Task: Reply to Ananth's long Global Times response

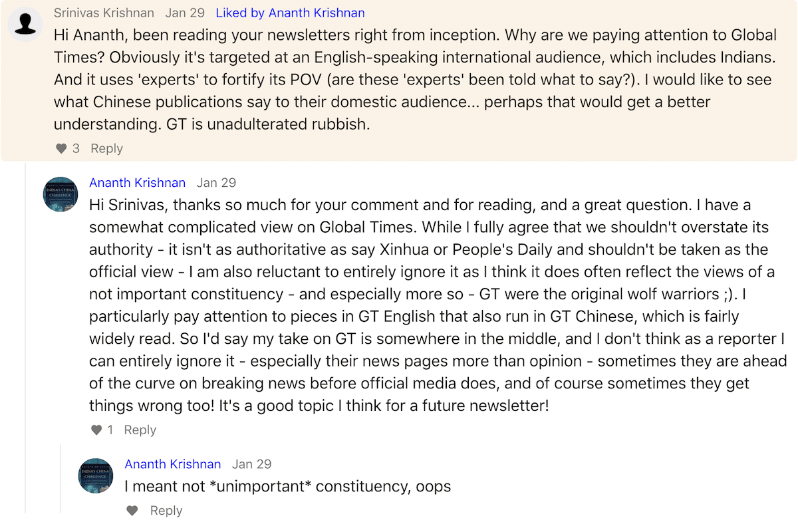Action: coord(140,430)
